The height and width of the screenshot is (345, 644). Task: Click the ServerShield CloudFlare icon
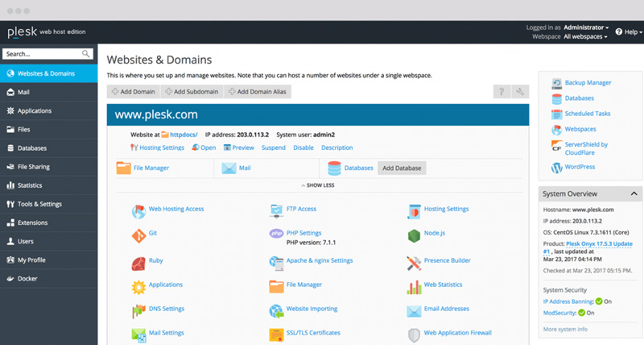556,146
